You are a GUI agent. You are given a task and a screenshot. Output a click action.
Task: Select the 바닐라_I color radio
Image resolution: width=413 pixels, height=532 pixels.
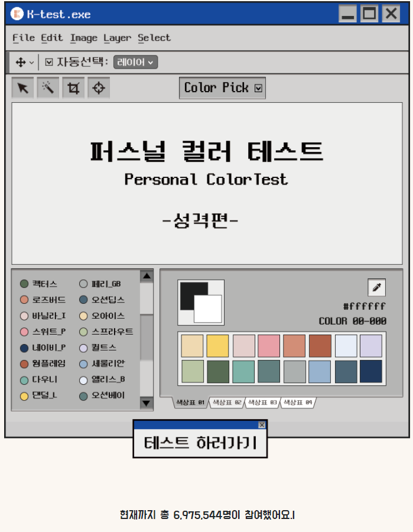point(24,316)
